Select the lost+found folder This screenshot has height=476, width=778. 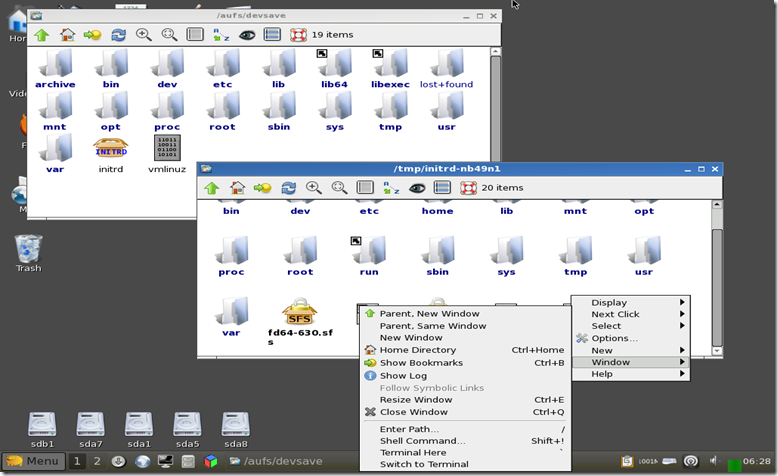click(447, 68)
